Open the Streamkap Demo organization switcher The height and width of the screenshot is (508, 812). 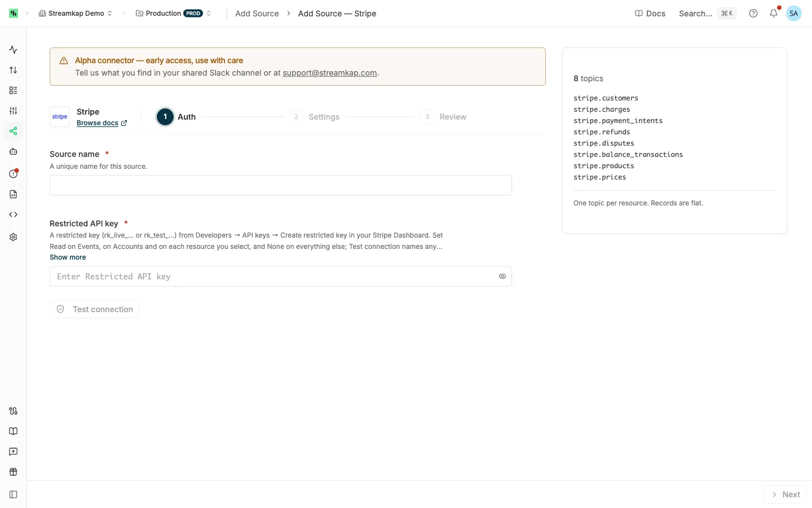[x=76, y=14]
